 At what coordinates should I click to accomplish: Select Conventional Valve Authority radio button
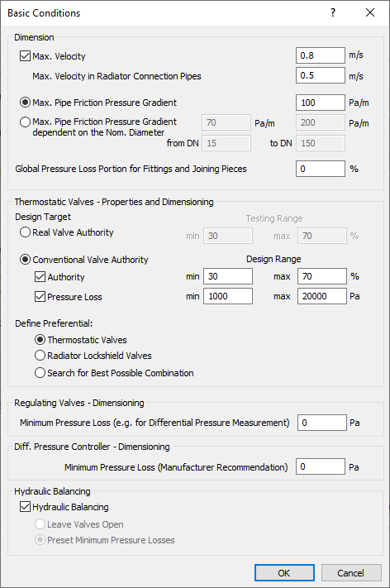point(25,260)
